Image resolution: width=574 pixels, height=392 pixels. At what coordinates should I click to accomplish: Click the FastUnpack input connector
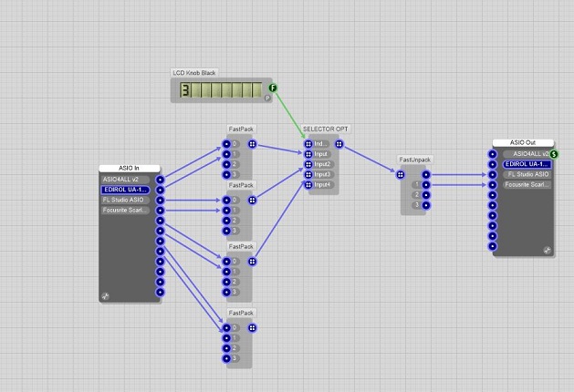tap(401, 174)
